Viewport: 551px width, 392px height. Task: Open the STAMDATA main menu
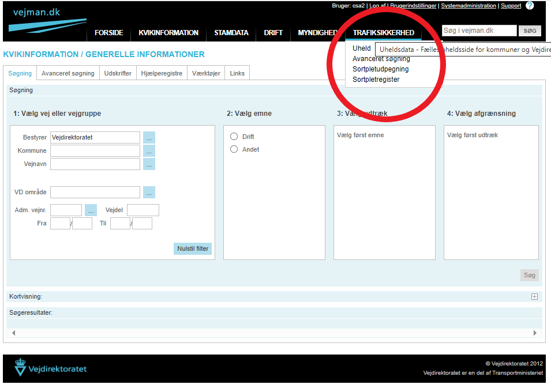click(x=231, y=33)
